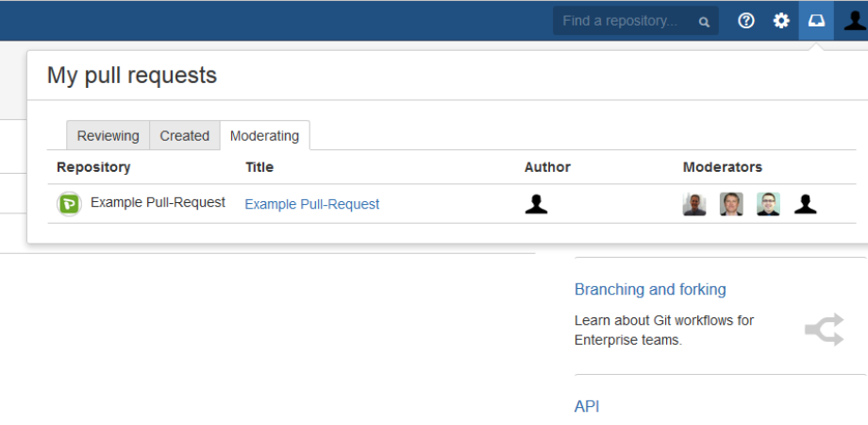
Task: Click the green Example Pull-Request repository icon
Action: 69,204
